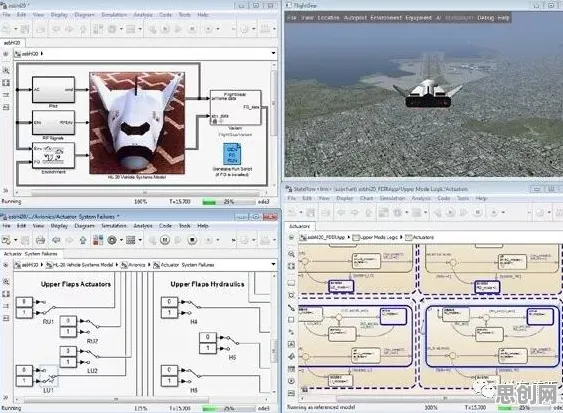The image size is (563, 413).
Task: Open Environment menu in FlightGear
Action: (386, 18)
